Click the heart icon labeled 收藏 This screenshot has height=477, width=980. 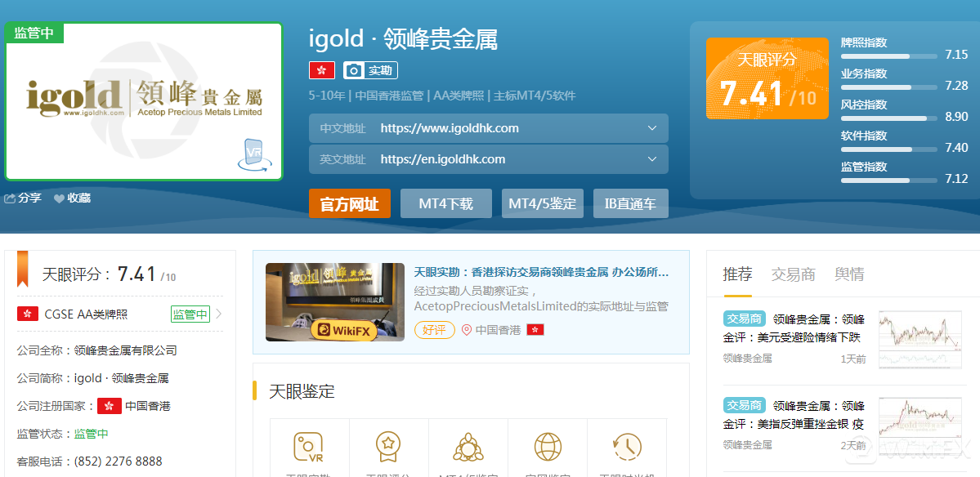(59, 198)
